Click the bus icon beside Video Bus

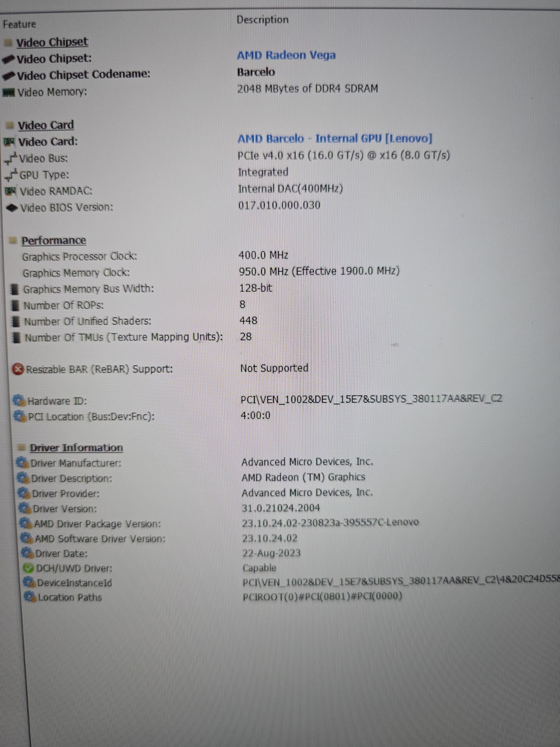pyautogui.click(x=11, y=159)
